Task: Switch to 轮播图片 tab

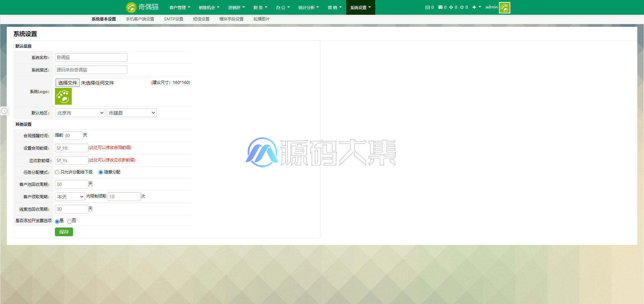Action: (x=262, y=19)
